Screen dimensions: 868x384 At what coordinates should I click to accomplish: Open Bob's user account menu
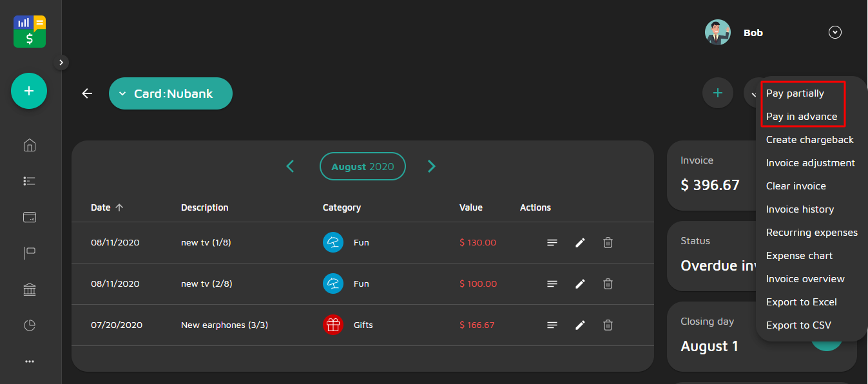[835, 32]
